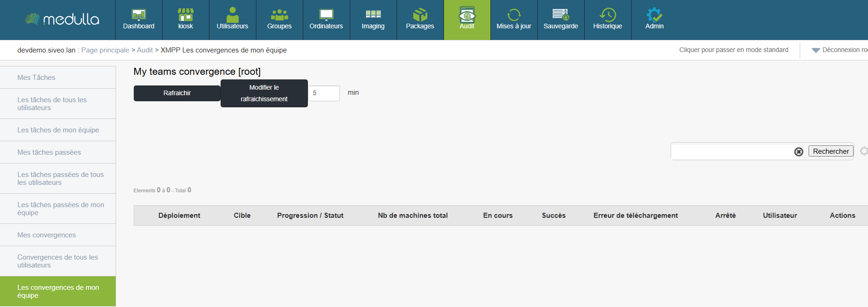Open the Mises à jour icon
The width and height of the screenshot is (868, 307).
[514, 15]
